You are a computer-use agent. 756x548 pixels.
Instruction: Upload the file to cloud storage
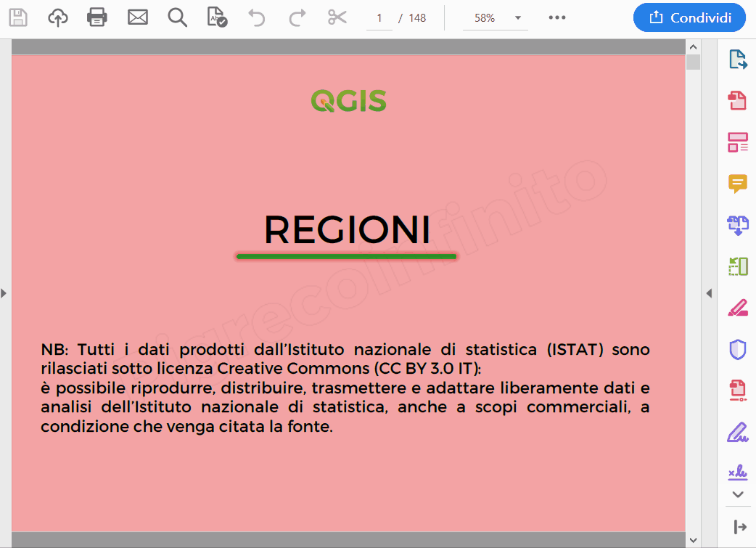(x=58, y=17)
